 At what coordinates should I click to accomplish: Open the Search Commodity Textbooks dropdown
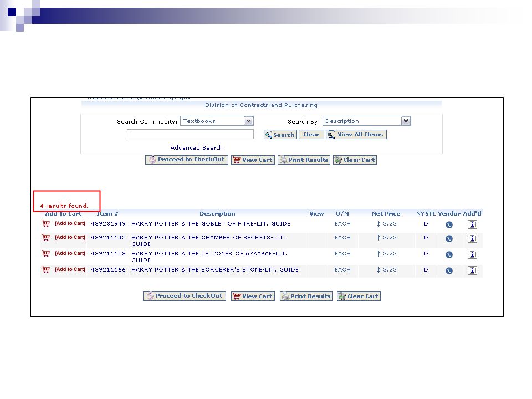click(217, 121)
